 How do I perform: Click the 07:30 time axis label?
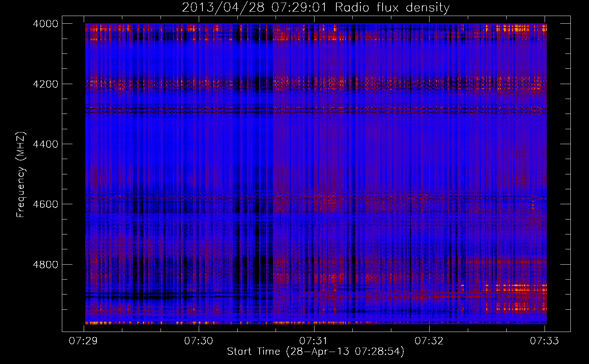(199, 341)
